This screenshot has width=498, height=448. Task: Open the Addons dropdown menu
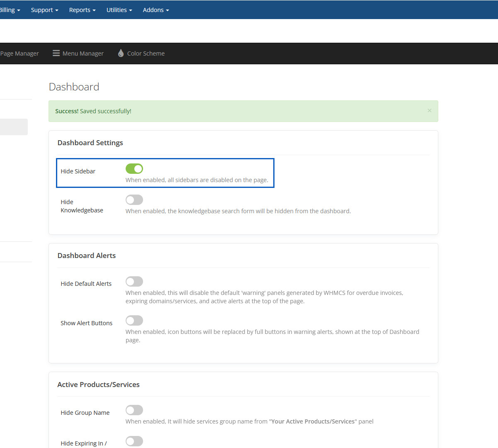click(x=155, y=10)
